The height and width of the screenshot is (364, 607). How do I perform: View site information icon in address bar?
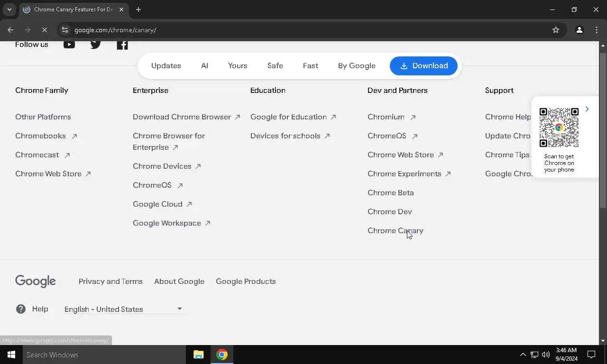(65, 30)
